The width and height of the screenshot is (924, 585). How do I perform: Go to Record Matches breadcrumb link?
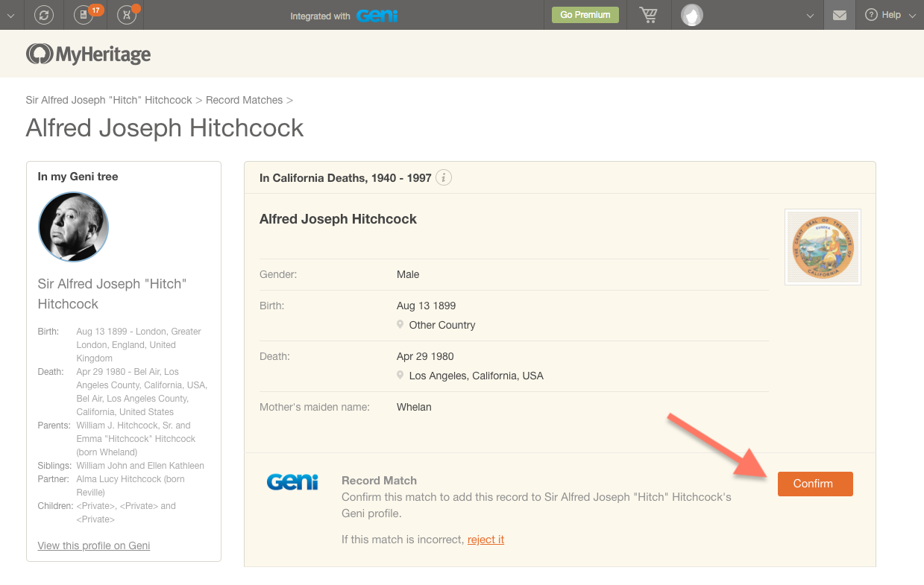(x=245, y=100)
